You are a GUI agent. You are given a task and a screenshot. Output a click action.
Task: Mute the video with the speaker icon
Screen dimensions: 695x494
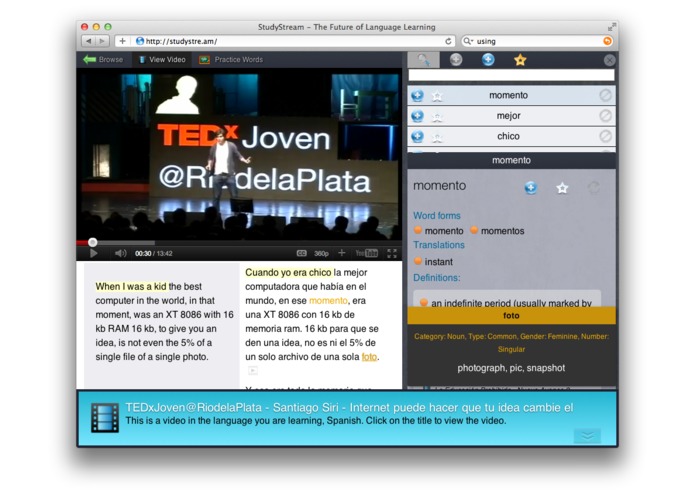point(120,253)
